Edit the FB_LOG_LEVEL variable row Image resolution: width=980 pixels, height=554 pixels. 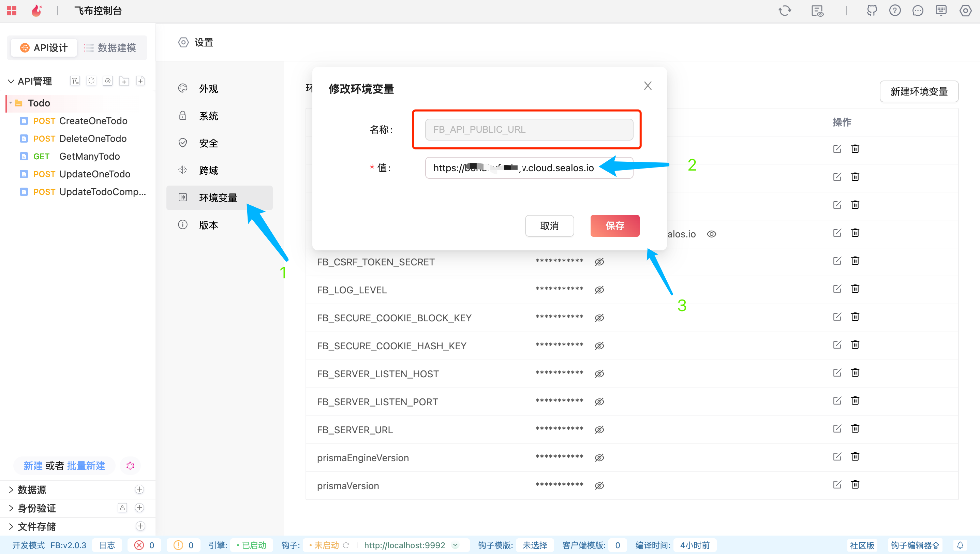coord(837,289)
